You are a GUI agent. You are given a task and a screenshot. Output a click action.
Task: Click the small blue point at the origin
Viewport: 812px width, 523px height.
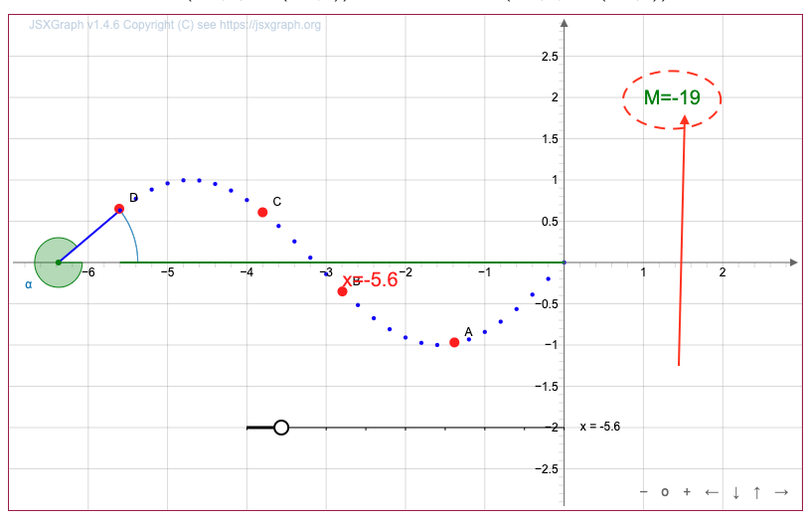(564, 262)
